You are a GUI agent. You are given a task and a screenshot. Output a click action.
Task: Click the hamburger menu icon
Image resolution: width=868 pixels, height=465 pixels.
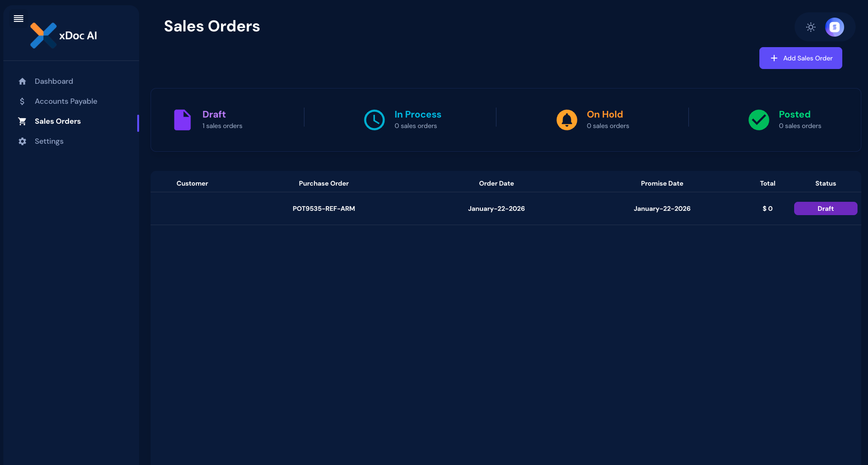coord(19,19)
